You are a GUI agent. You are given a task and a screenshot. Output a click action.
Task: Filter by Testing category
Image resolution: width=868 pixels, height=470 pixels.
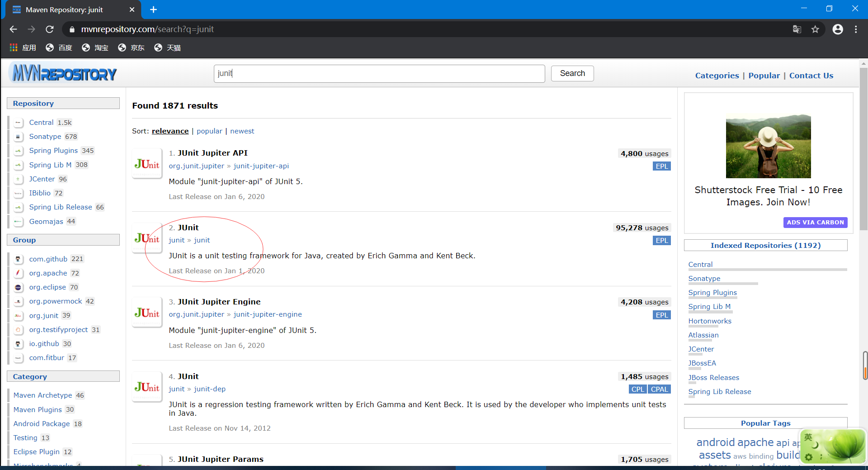25,438
